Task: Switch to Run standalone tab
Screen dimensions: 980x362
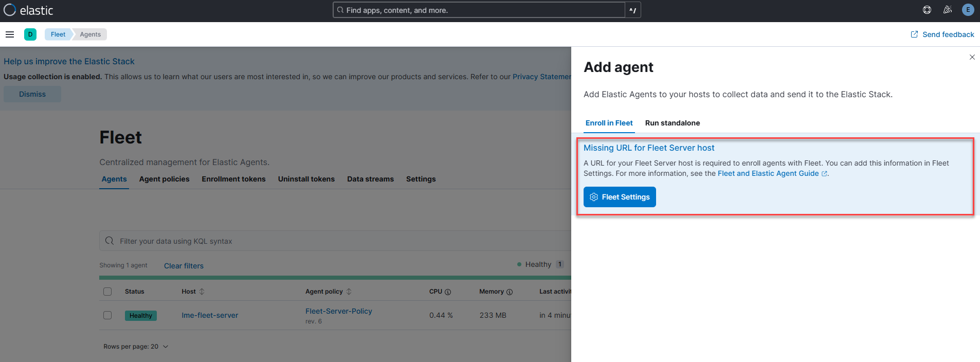Action: 673,123
